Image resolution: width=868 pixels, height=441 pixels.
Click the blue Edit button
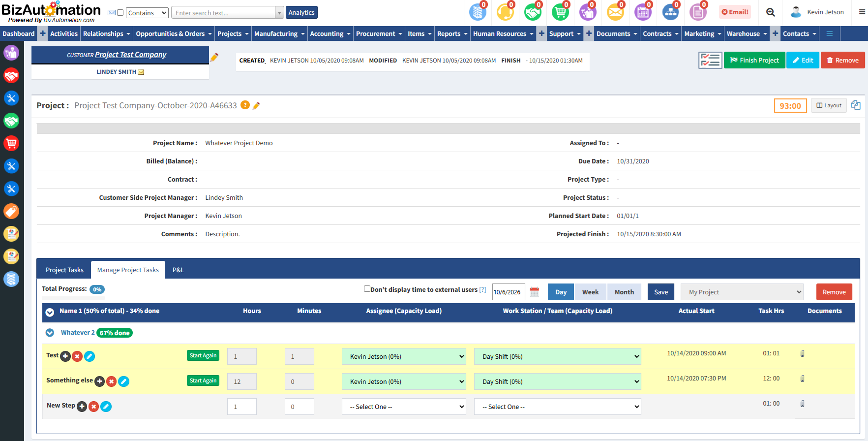point(803,60)
